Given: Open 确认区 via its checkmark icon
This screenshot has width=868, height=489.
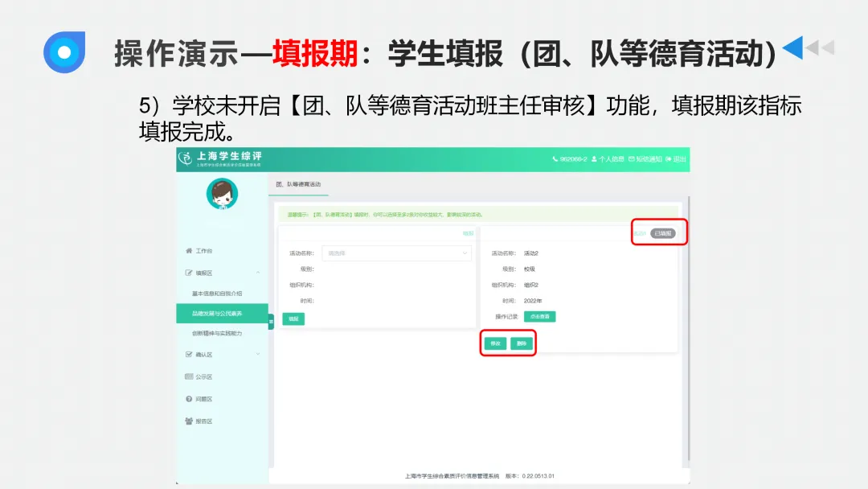Looking at the screenshot, I should [x=188, y=353].
